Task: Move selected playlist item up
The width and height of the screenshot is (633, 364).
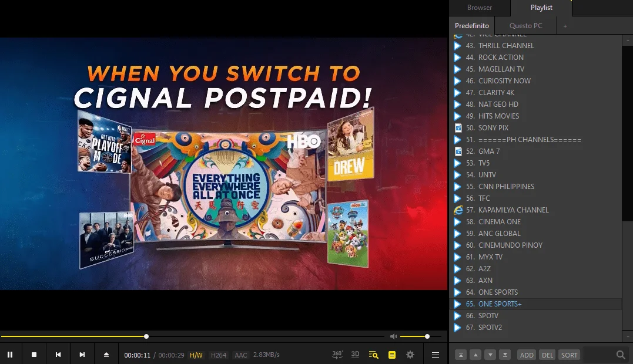Action: pos(475,355)
